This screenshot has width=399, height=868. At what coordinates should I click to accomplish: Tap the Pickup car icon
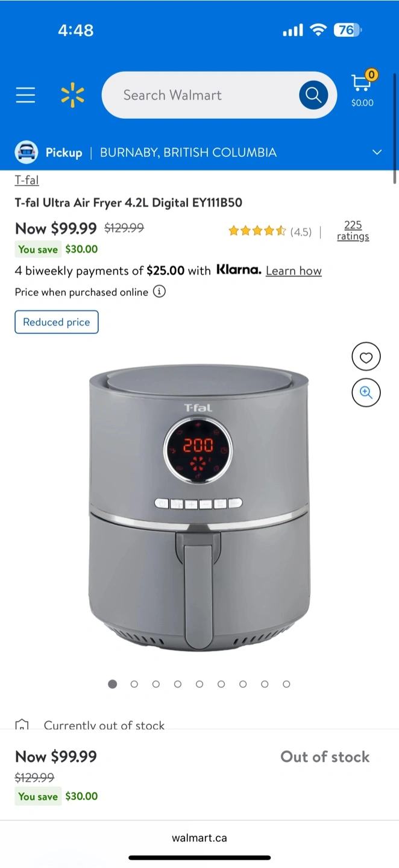point(26,152)
